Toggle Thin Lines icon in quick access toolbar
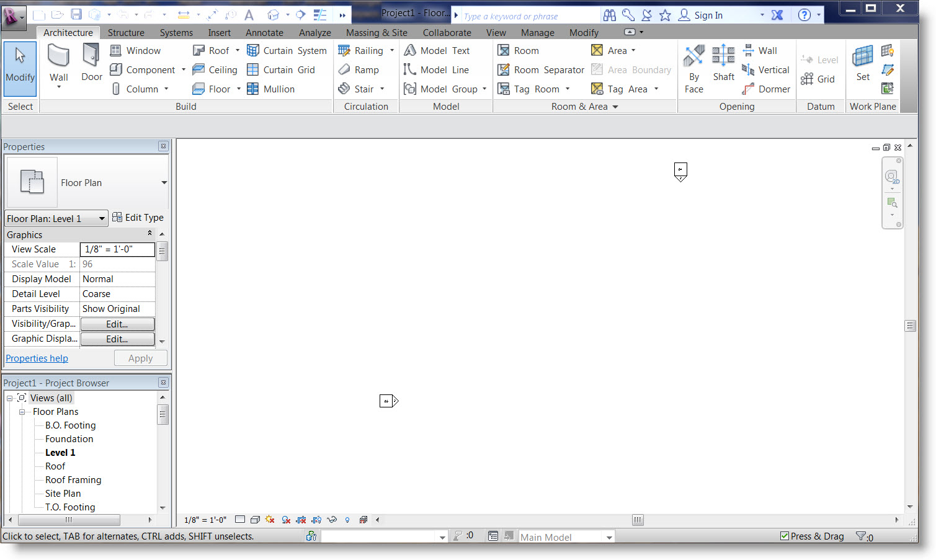 coord(320,15)
